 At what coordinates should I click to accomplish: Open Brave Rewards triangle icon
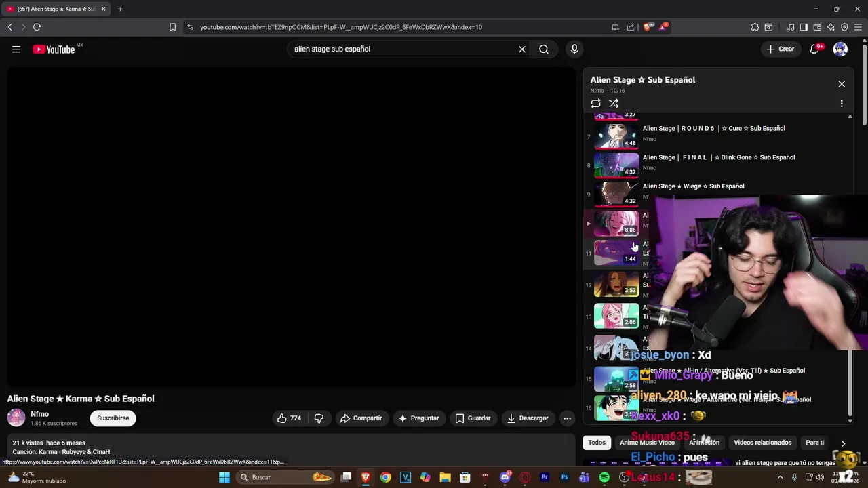pos(664,27)
